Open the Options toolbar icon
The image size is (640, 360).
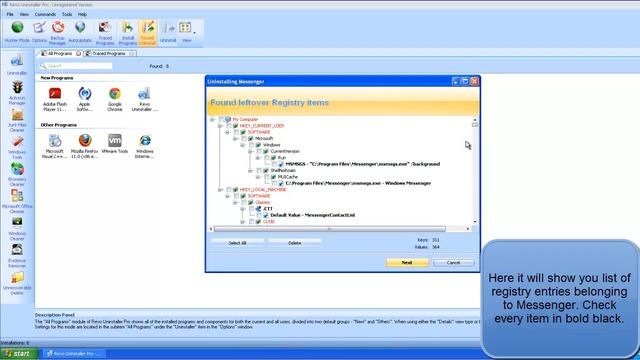[39, 32]
